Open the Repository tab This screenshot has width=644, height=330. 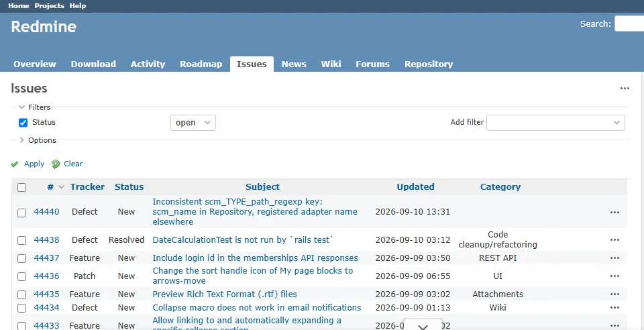coord(429,64)
